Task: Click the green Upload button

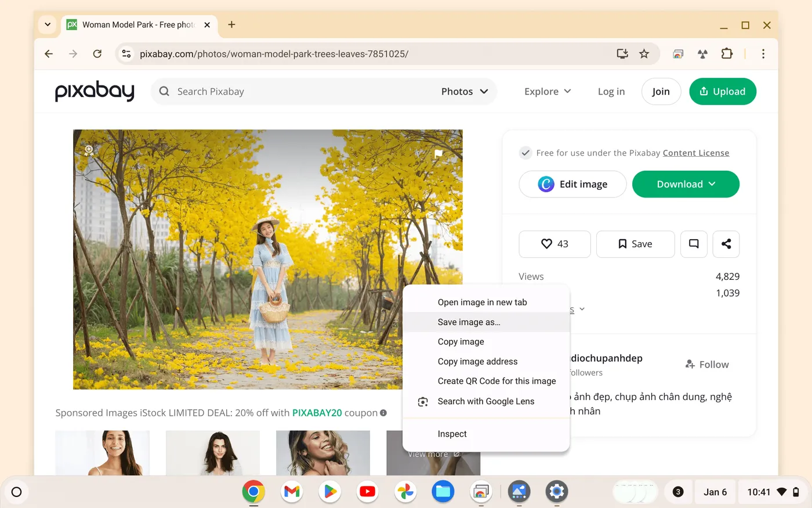Action: (x=723, y=91)
